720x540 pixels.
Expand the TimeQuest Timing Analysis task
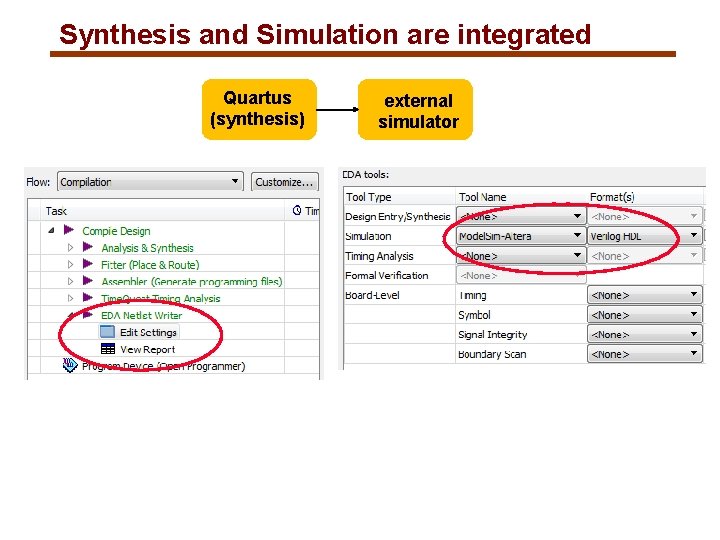[70, 298]
